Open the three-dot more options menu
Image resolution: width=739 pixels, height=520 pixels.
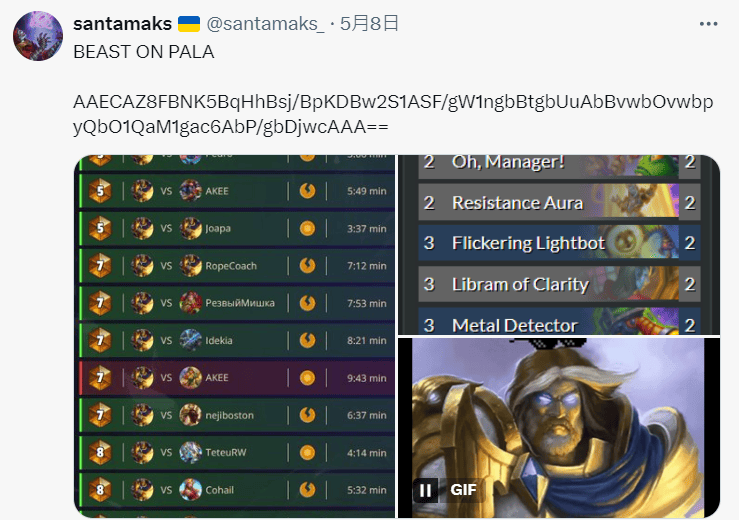708,24
